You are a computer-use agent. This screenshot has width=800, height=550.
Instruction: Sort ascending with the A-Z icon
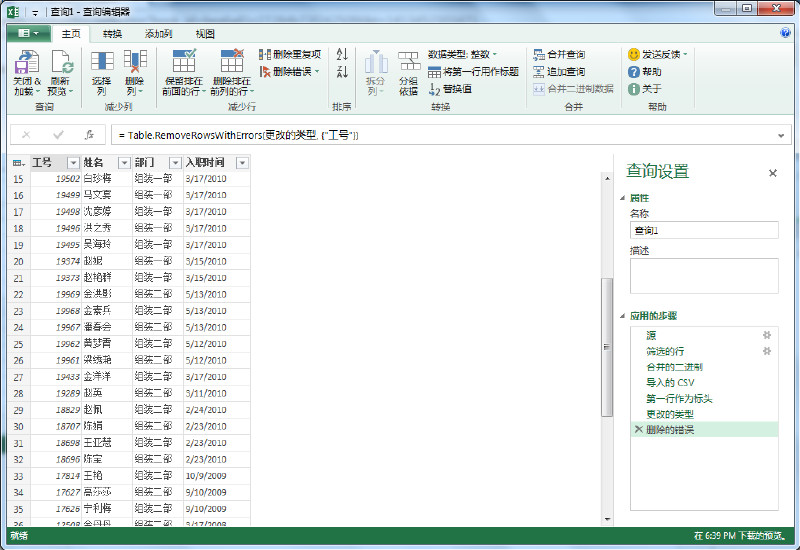(342, 54)
